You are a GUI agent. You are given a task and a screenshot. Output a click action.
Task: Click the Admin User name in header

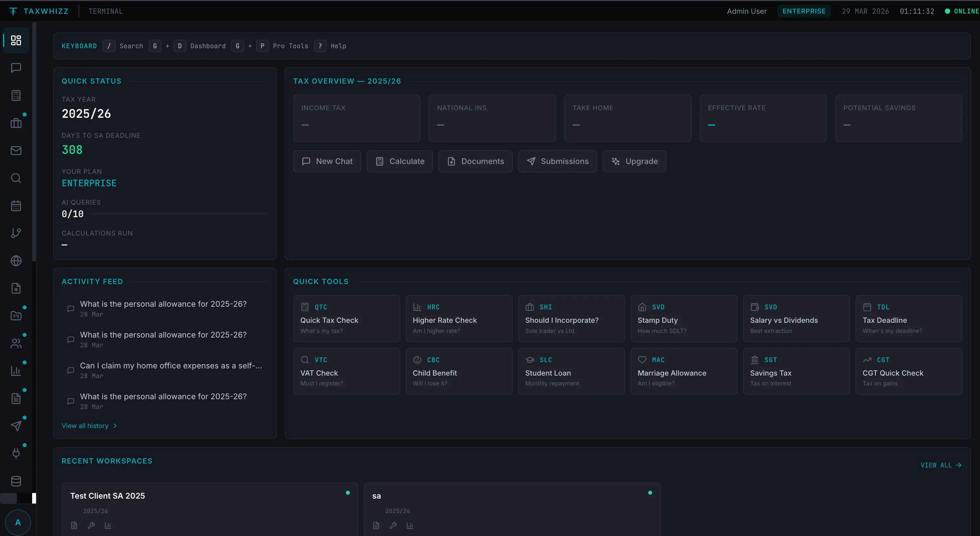coord(747,11)
